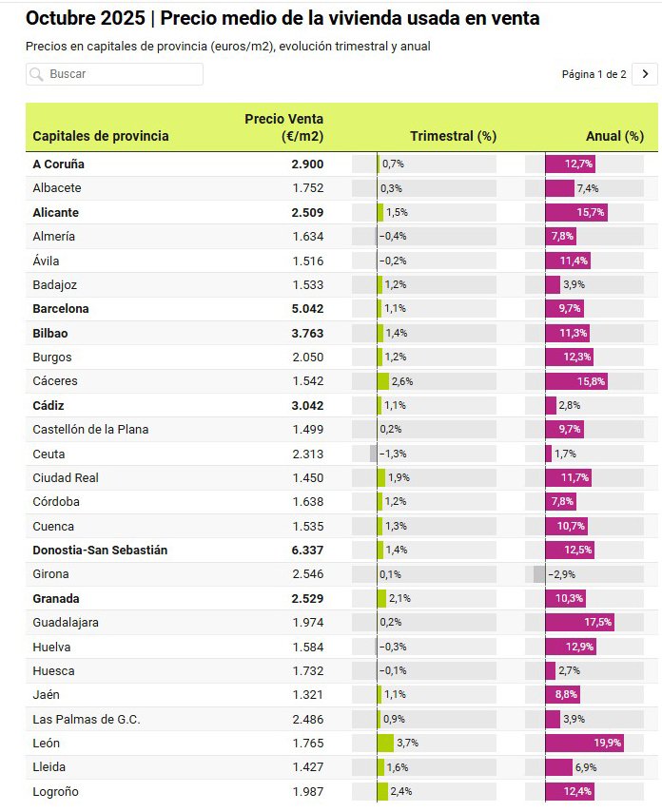Click the Logroño city cell
The width and height of the screenshot is (662, 812).
pyautogui.click(x=56, y=792)
